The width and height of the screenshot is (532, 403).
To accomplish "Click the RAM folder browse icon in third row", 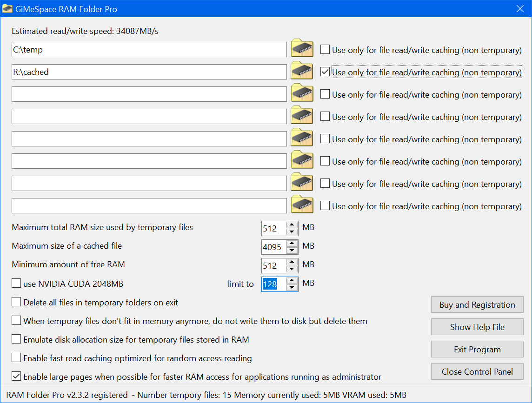I will [x=302, y=94].
